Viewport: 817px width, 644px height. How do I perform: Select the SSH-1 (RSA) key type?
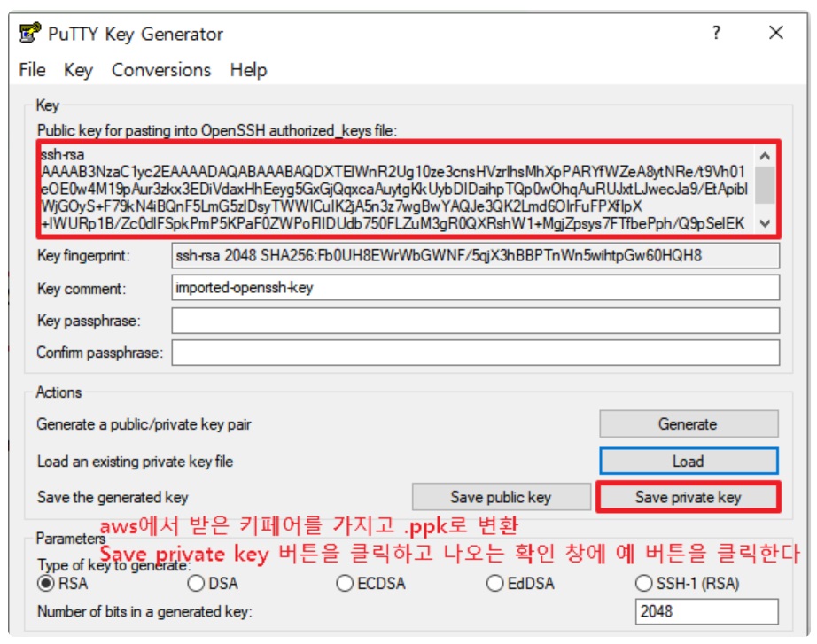coord(688,583)
